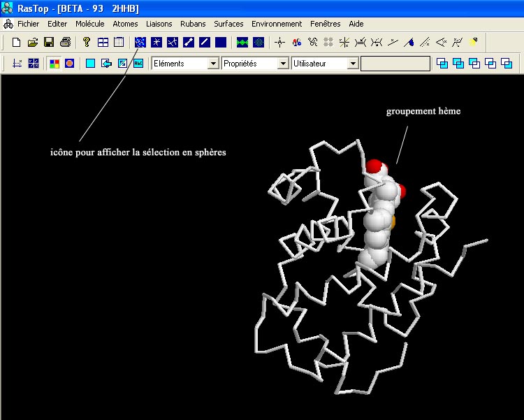Click the four-color palette swatch icon
524x420 pixels.
(x=54, y=64)
